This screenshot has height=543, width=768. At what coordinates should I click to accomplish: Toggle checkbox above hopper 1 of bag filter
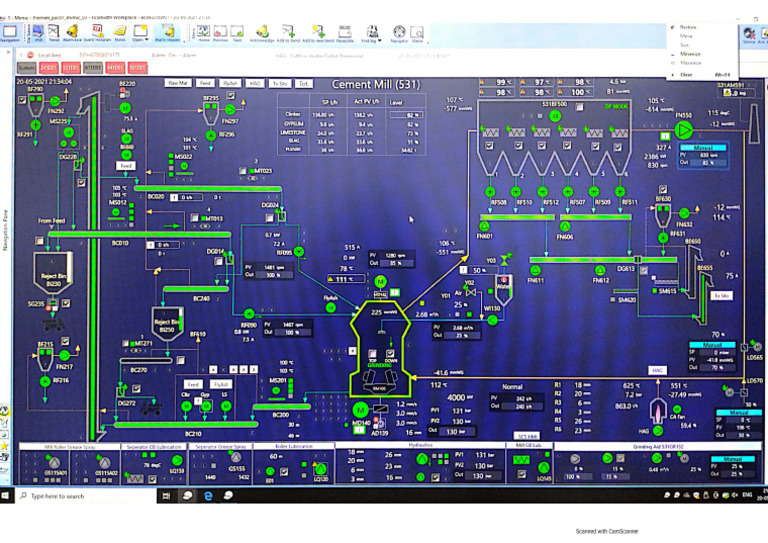(490, 145)
